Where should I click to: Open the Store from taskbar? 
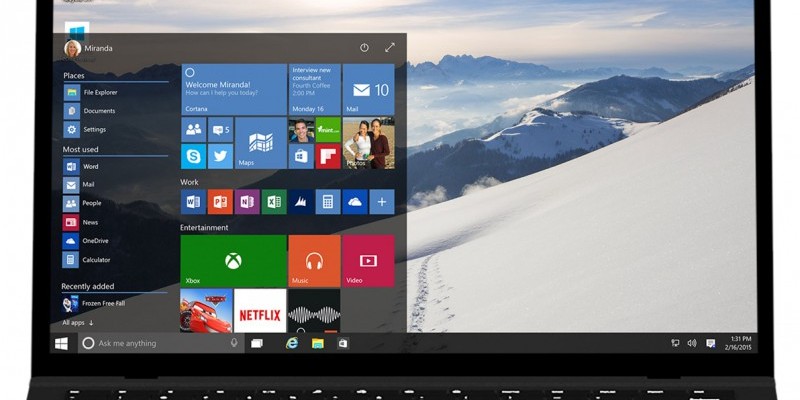(343, 343)
